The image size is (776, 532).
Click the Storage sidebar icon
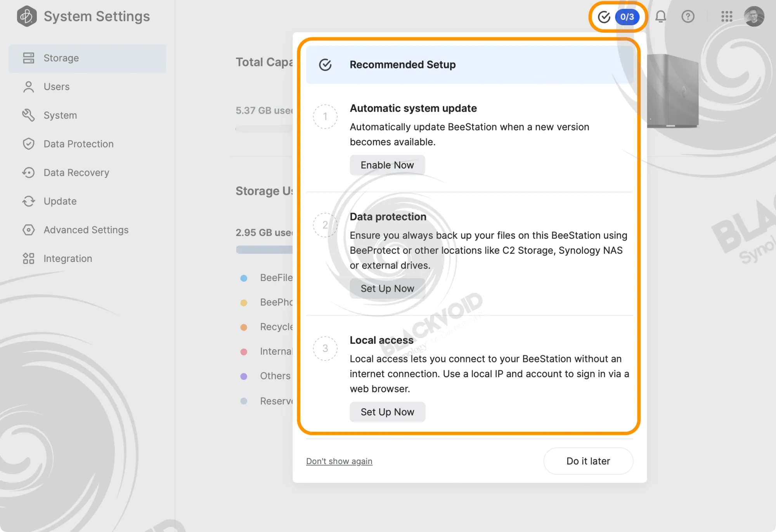[28, 58]
